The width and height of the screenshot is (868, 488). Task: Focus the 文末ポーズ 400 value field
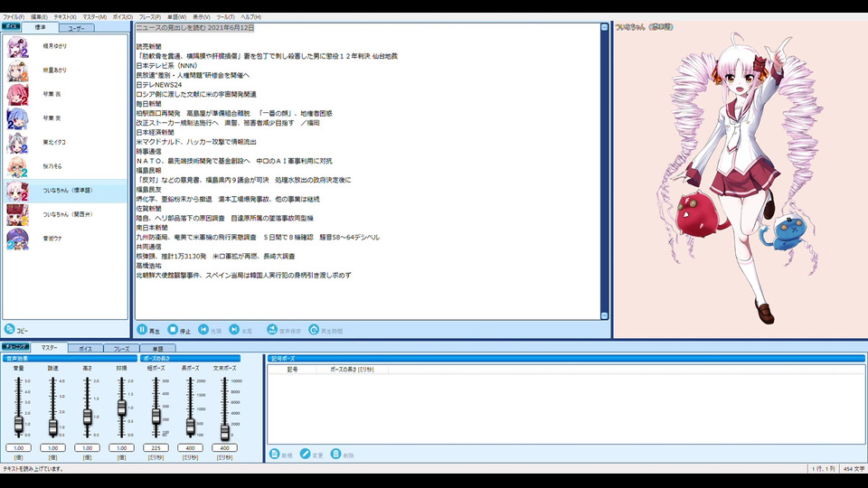[225, 447]
